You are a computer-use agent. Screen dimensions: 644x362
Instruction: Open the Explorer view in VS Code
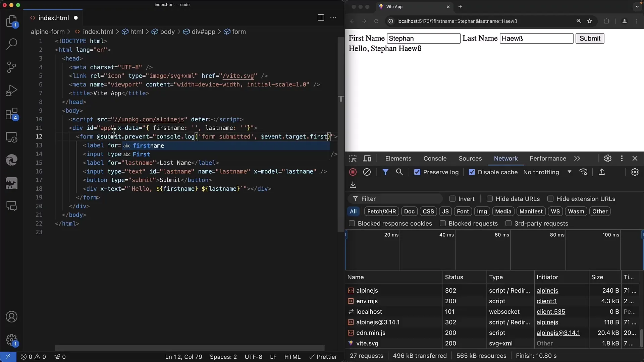[x=12, y=21]
